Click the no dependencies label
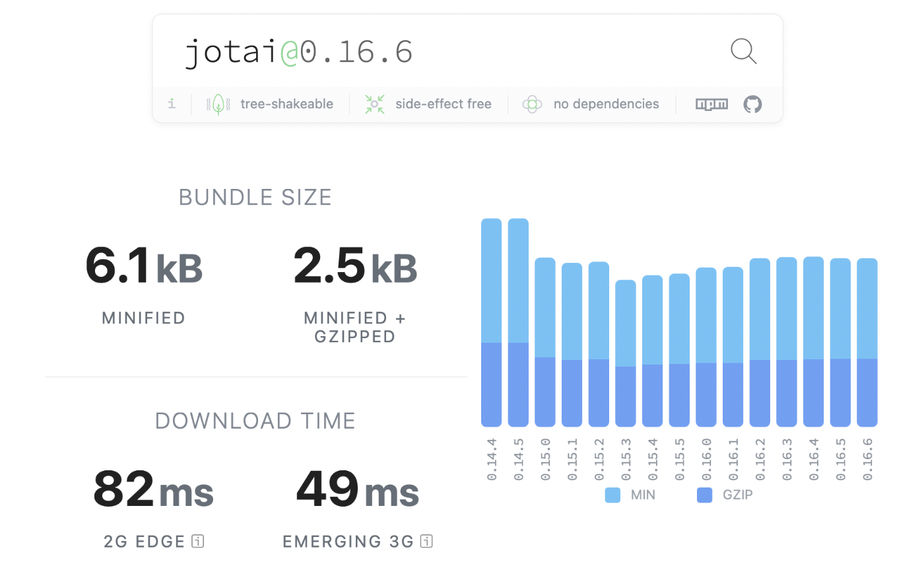The width and height of the screenshot is (924, 570). [x=606, y=104]
